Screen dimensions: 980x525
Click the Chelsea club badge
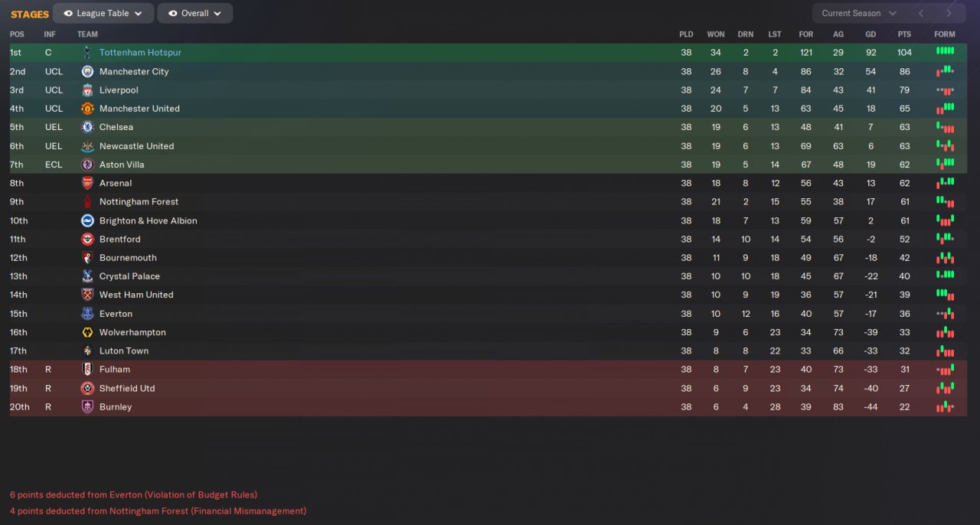tap(87, 127)
